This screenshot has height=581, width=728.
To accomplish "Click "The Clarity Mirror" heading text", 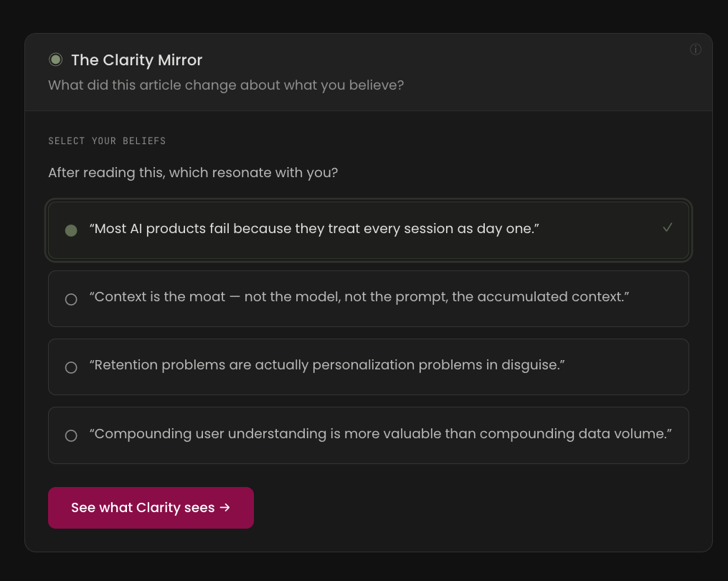I will [x=136, y=60].
